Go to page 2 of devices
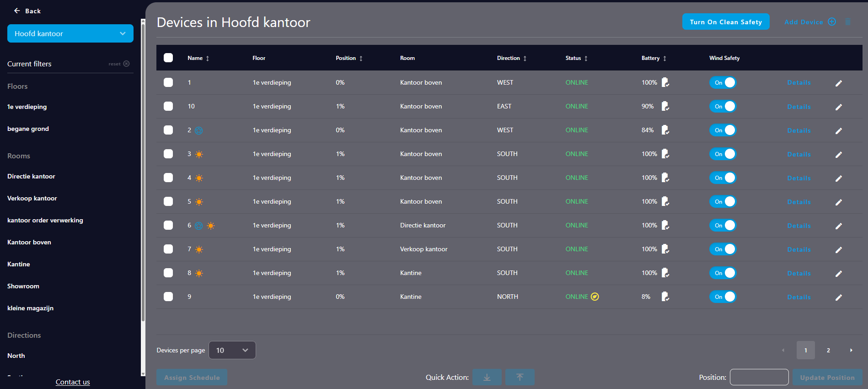The image size is (868, 389). pos(828,350)
